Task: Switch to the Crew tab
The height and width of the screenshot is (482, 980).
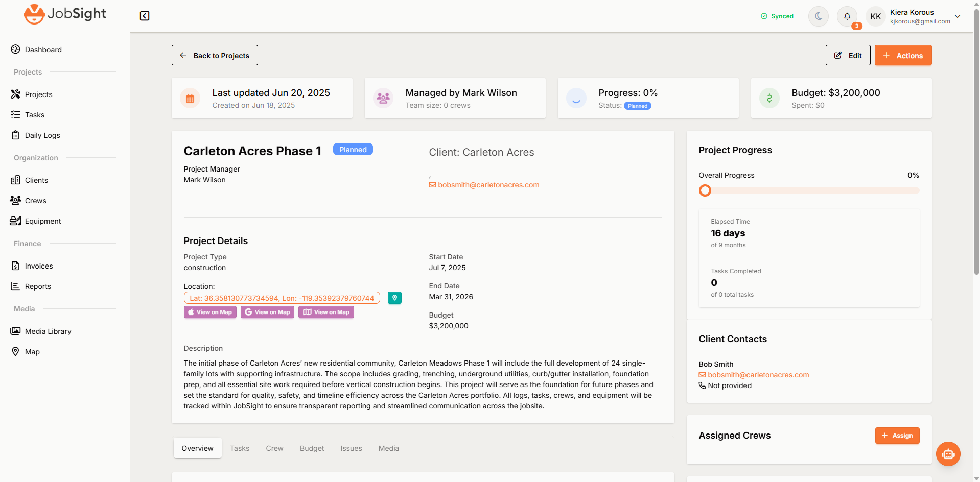Action: click(x=274, y=448)
